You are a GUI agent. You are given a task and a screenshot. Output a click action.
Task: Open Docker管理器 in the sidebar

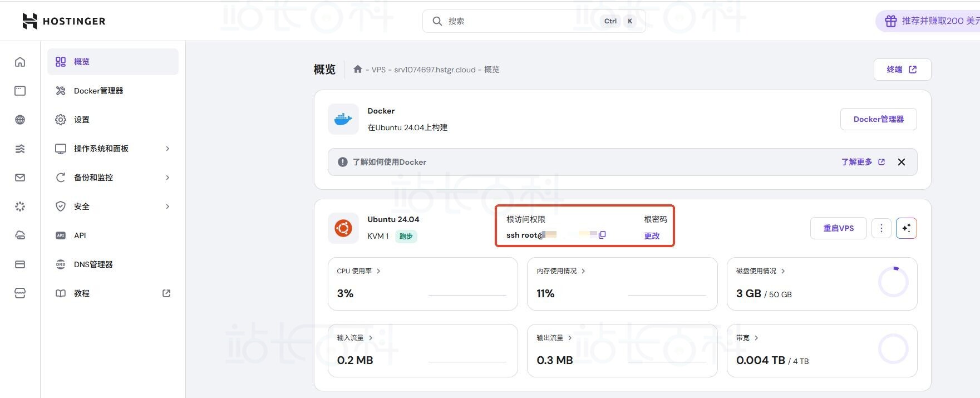(99, 91)
